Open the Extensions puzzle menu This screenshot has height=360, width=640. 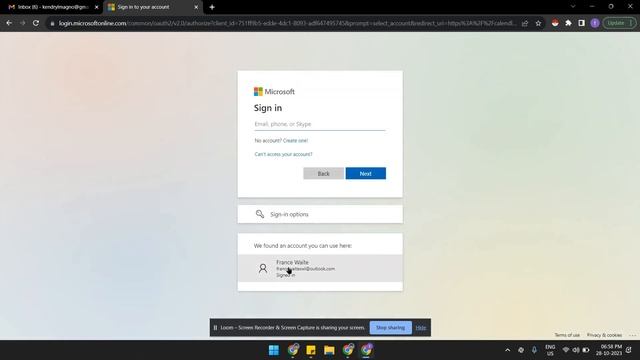568,23
